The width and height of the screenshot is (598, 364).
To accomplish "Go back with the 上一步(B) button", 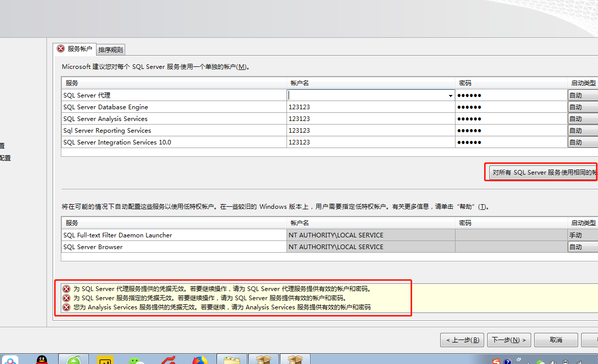I will (x=462, y=339).
